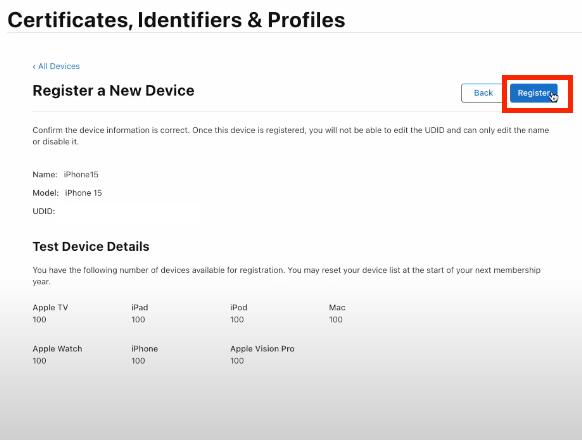The width and height of the screenshot is (582, 440).
Task: Select the 100 count under iPod
Action: [x=237, y=319]
